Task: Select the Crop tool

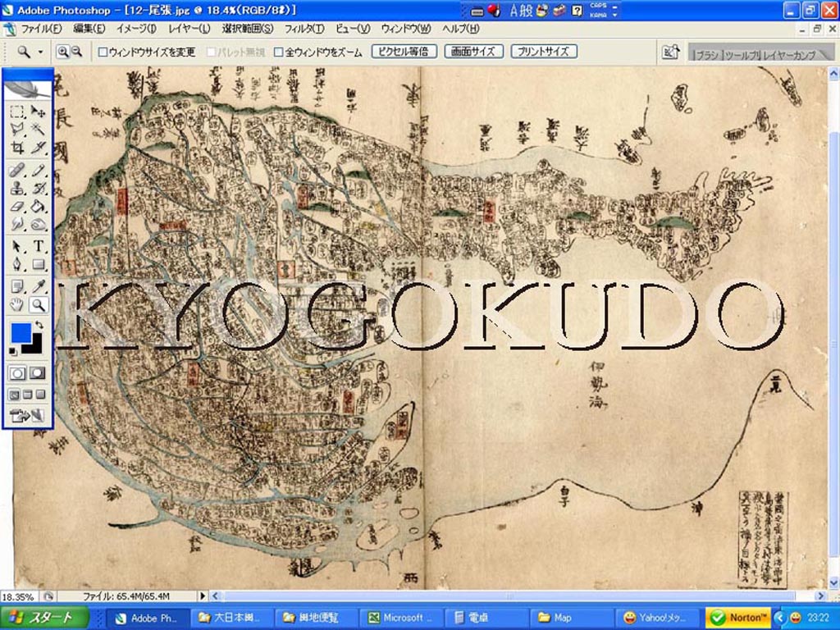Action: pyautogui.click(x=17, y=148)
